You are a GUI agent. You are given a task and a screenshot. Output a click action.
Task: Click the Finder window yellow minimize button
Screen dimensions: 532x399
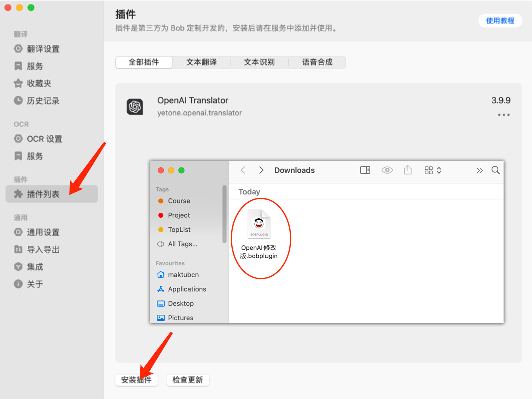[x=171, y=170]
